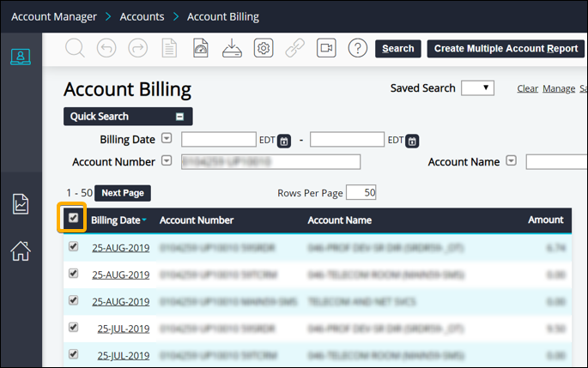Open the Account Manager sidebar icon
Screen dimensions: 588x368
click(21, 57)
